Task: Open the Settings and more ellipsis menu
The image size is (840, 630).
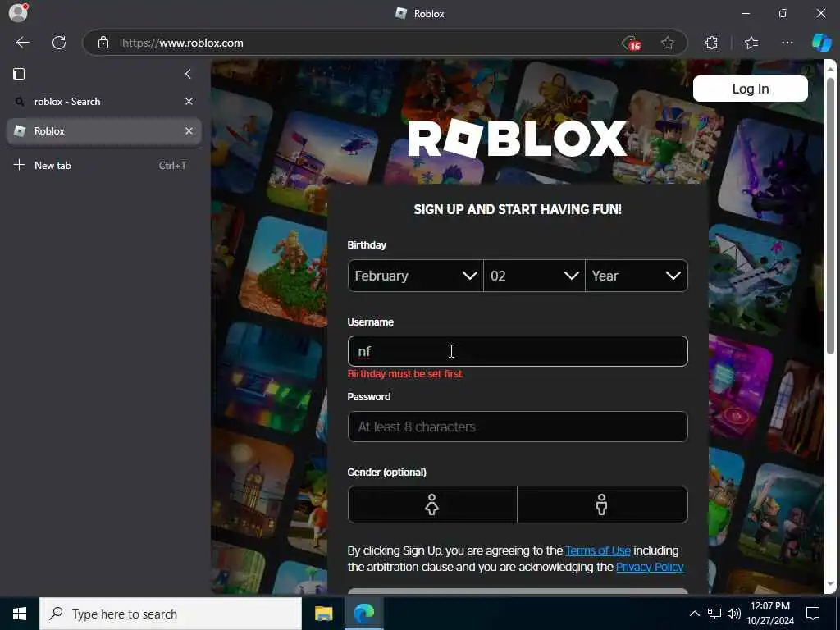Action: pos(787,43)
